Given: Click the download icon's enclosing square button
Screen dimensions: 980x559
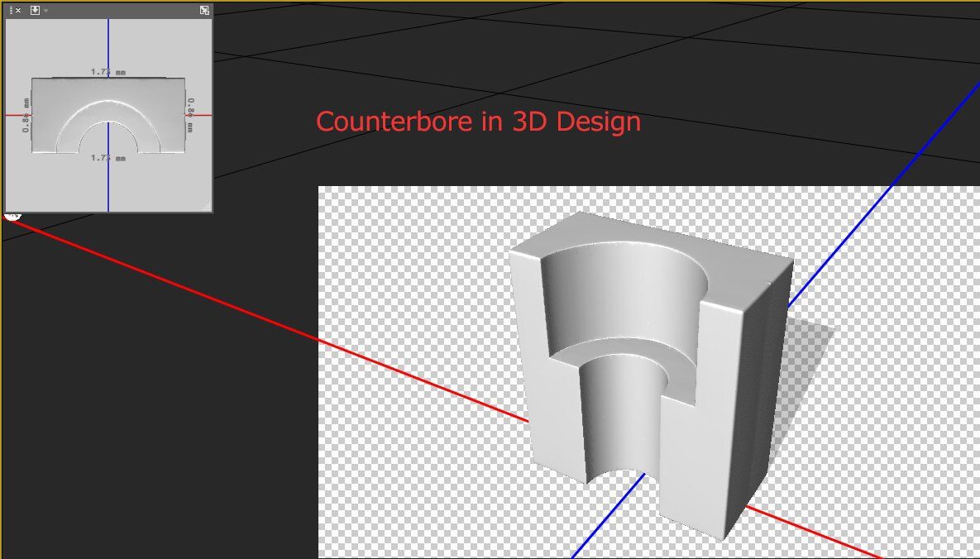Looking at the screenshot, I should pyautogui.click(x=35, y=10).
